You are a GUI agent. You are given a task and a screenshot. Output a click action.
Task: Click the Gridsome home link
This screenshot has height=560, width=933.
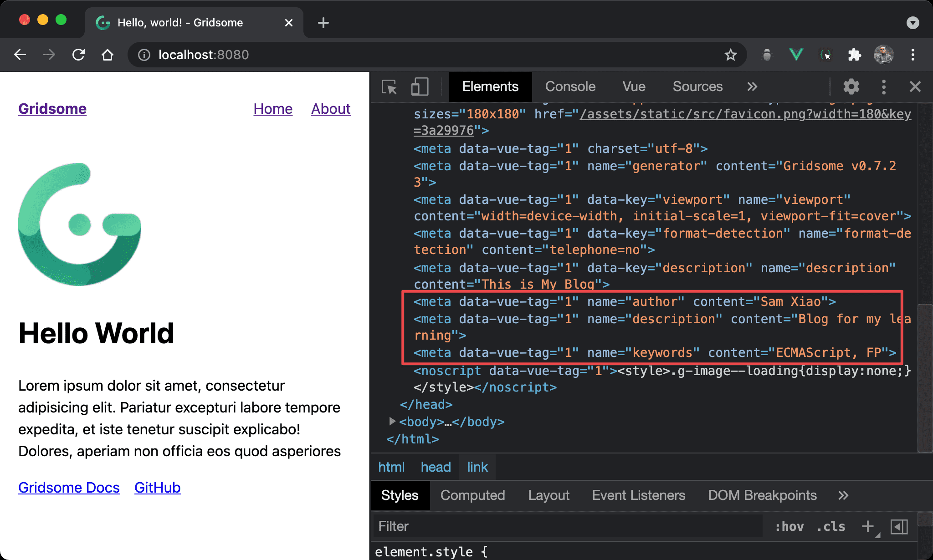52,108
